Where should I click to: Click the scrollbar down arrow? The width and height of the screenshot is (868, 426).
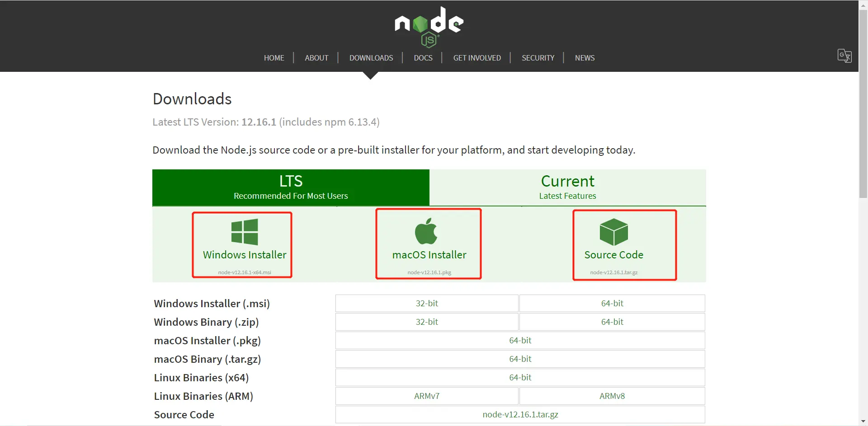pyautogui.click(x=863, y=421)
